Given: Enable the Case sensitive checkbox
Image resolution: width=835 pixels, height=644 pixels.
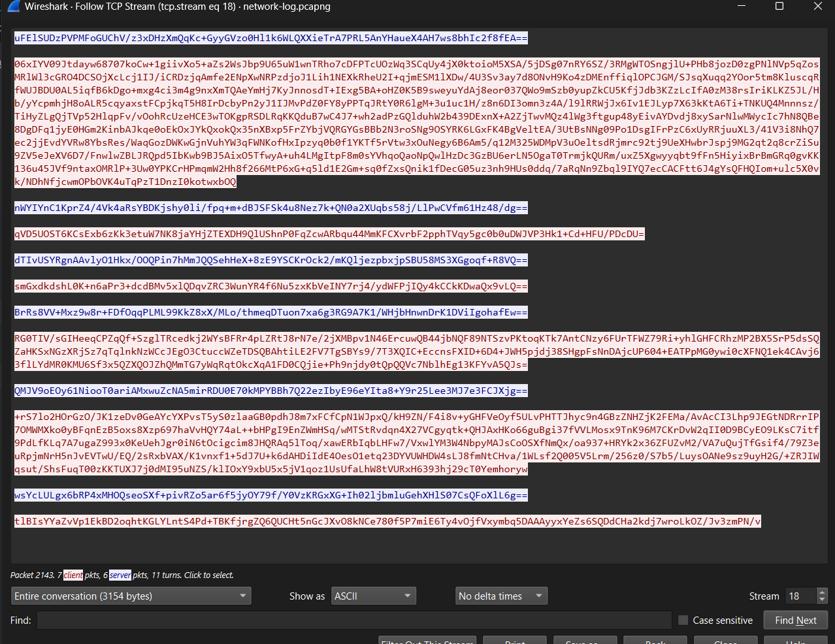Looking at the screenshot, I should click(x=683, y=620).
